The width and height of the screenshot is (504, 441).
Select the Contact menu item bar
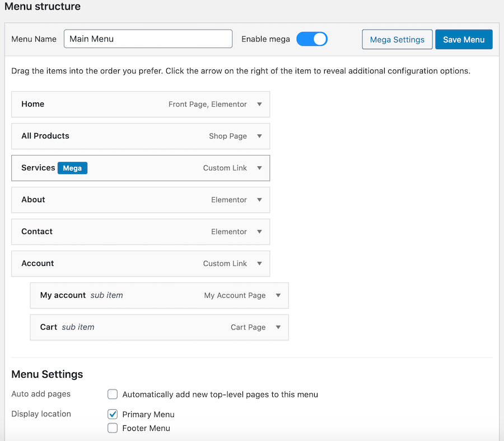tap(112, 232)
